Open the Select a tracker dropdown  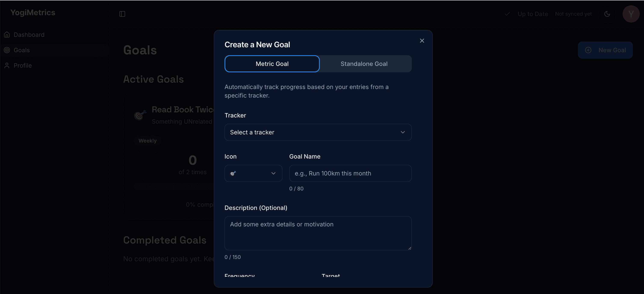coord(318,132)
